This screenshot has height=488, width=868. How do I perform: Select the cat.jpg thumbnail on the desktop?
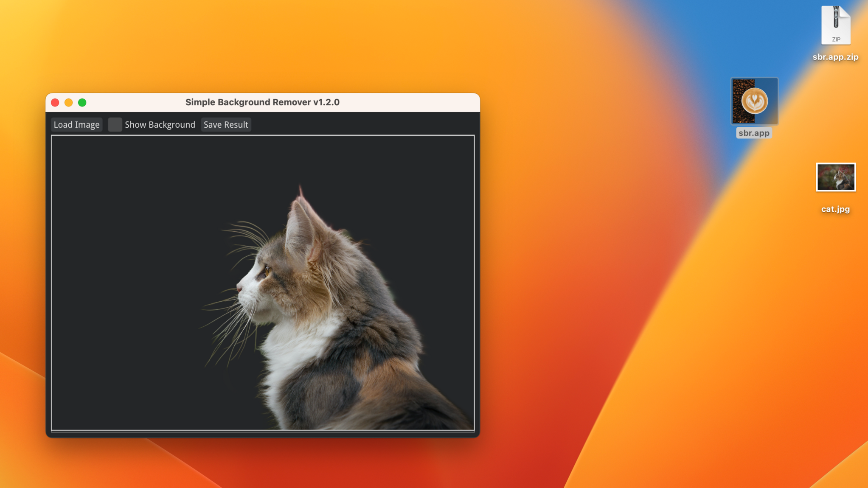836,177
